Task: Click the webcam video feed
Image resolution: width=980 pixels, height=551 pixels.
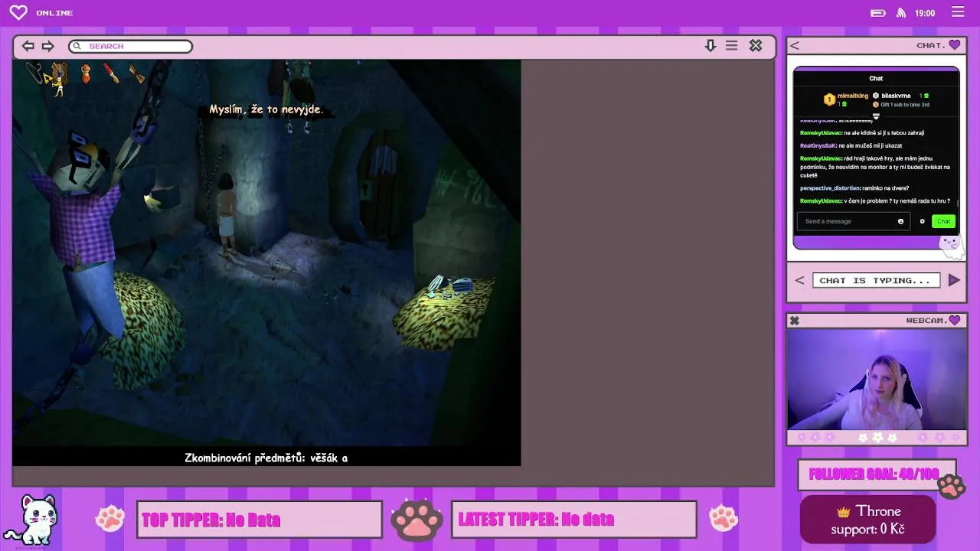Action: pyautogui.click(x=877, y=380)
